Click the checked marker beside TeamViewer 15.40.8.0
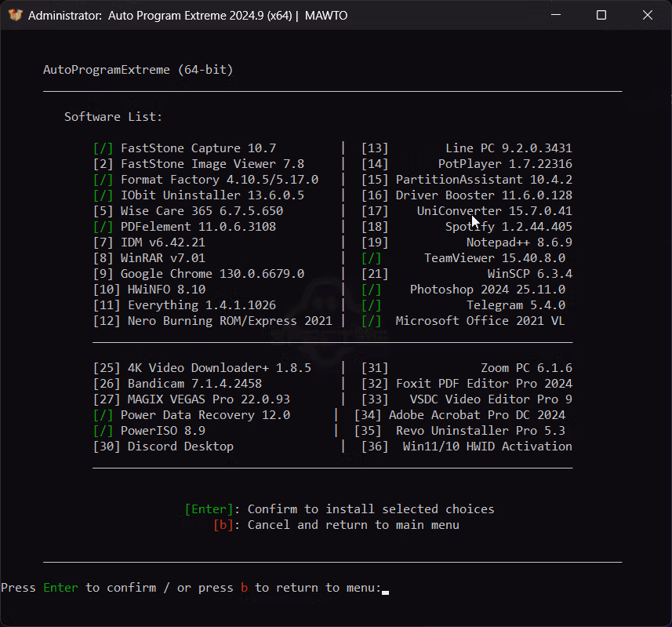Viewport: 672px width, 627px height. pos(371,258)
